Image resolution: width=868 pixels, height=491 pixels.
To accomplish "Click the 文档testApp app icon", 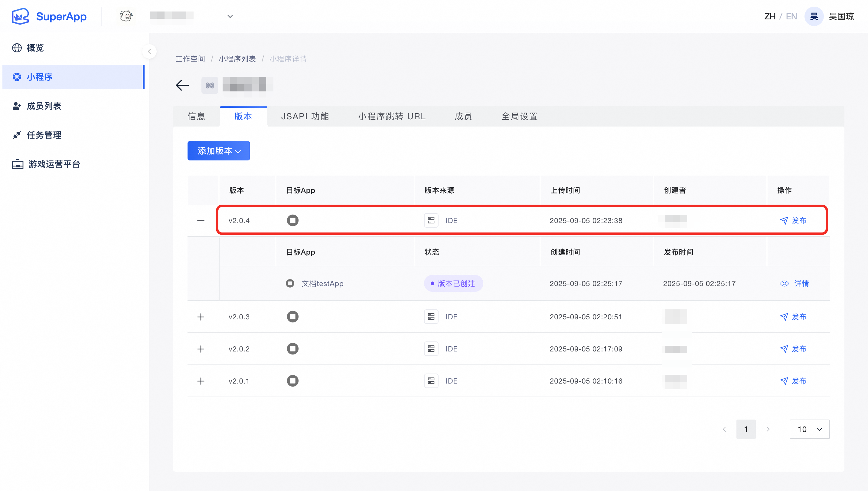I will click(290, 283).
